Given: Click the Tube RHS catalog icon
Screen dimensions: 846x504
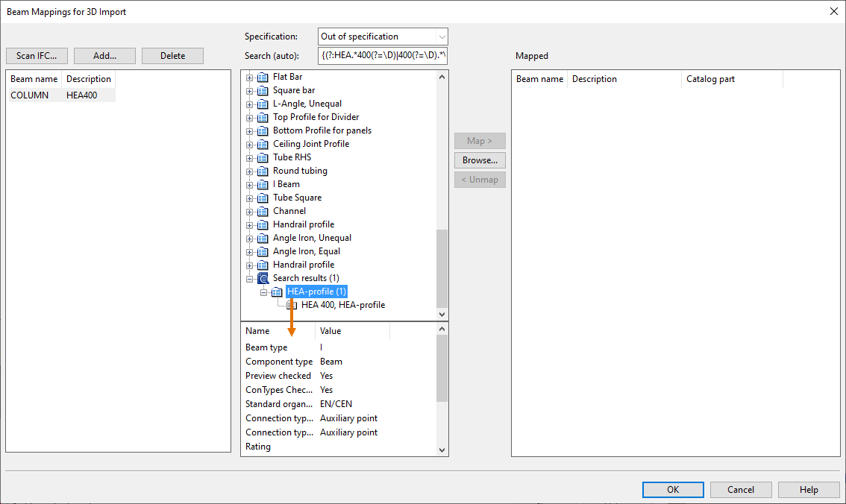Looking at the screenshot, I should 263,157.
